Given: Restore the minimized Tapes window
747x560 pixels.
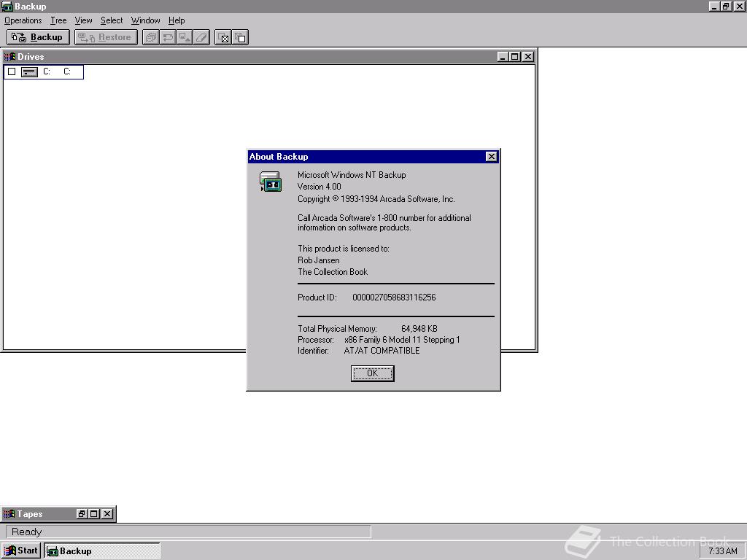Looking at the screenshot, I should 82,514.
